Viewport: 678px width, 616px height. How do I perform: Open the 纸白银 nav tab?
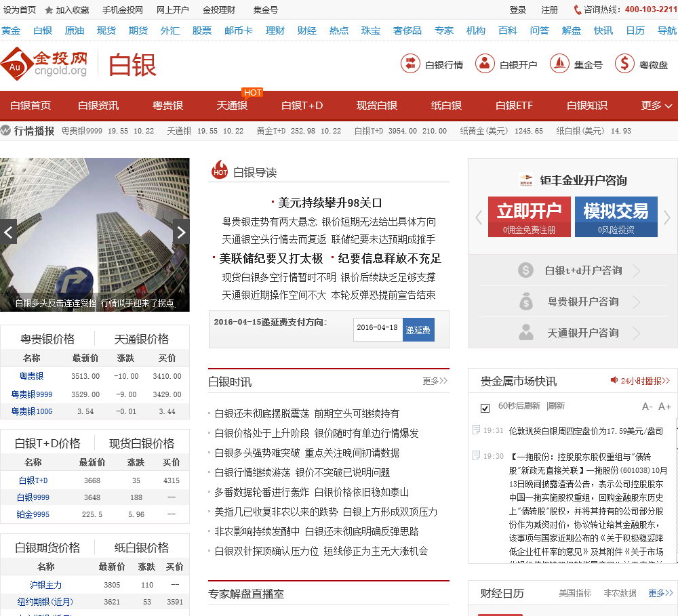click(446, 106)
